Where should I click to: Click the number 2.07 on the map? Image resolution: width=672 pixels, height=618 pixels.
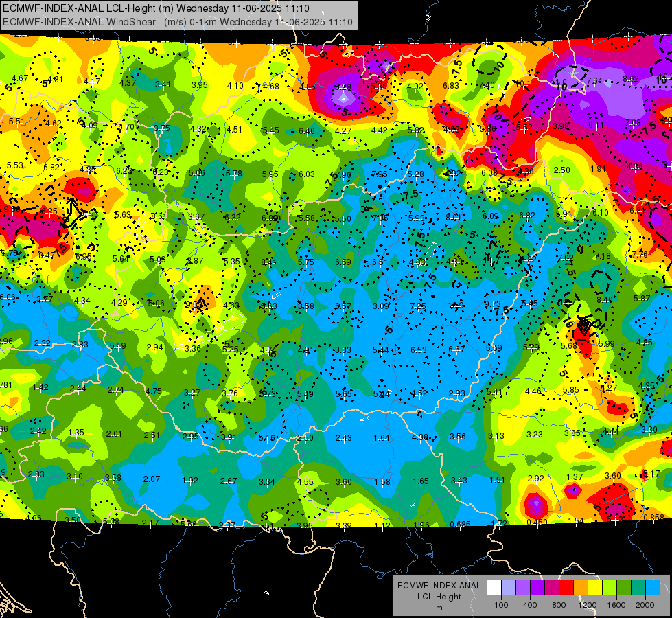[x=152, y=479]
